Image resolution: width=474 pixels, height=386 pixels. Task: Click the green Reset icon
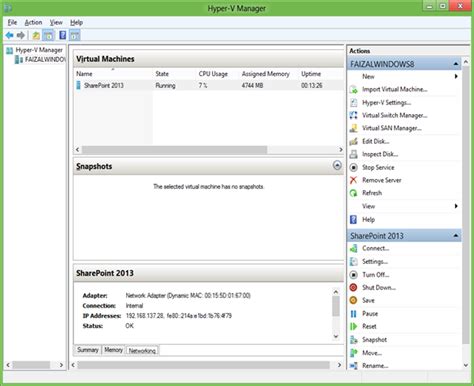click(x=353, y=327)
